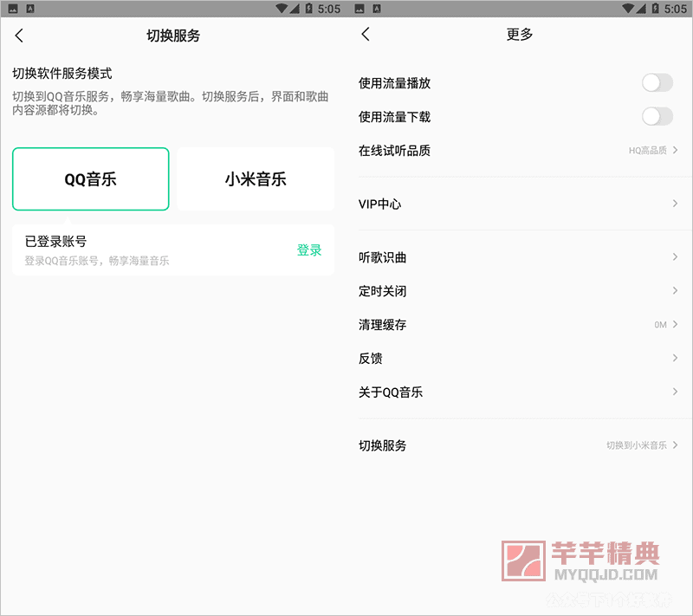Image resolution: width=693 pixels, height=616 pixels.
Task: Select the QQ音乐 service card
Action: tap(91, 179)
